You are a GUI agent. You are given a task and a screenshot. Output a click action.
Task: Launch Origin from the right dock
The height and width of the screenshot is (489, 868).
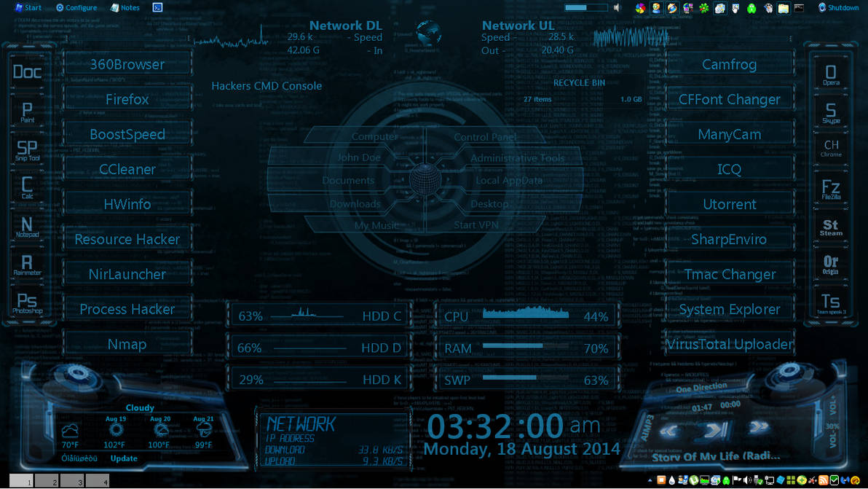[831, 265]
